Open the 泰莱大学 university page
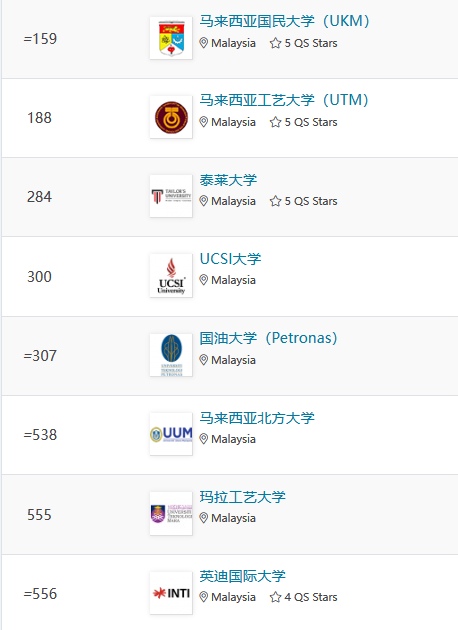458x630 pixels. pyautogui.click(x=228, y=180)
